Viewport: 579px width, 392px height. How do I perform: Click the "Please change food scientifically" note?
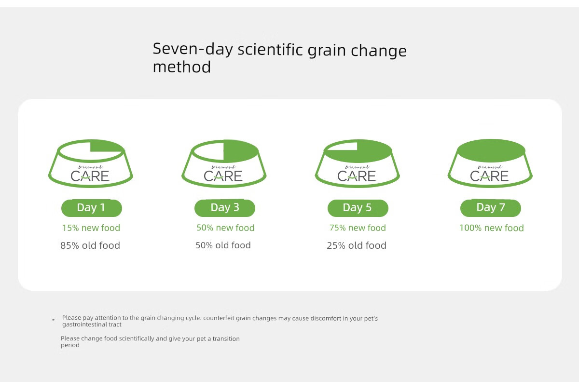tap(150, 341)
